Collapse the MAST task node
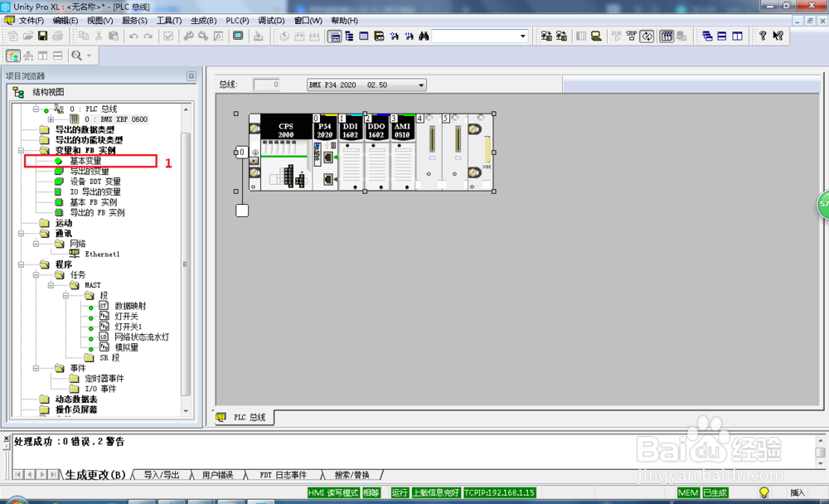This screenshot has height=504, width=829. point(51,285)
